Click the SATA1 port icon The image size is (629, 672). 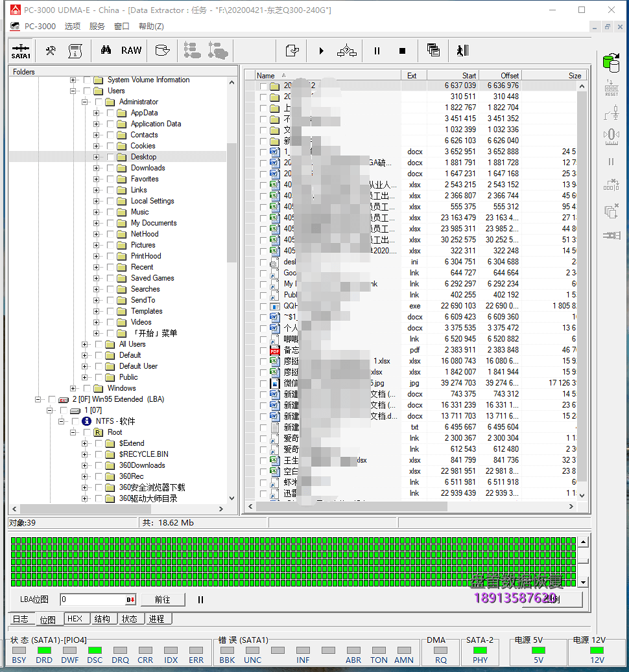click(21, 51)
